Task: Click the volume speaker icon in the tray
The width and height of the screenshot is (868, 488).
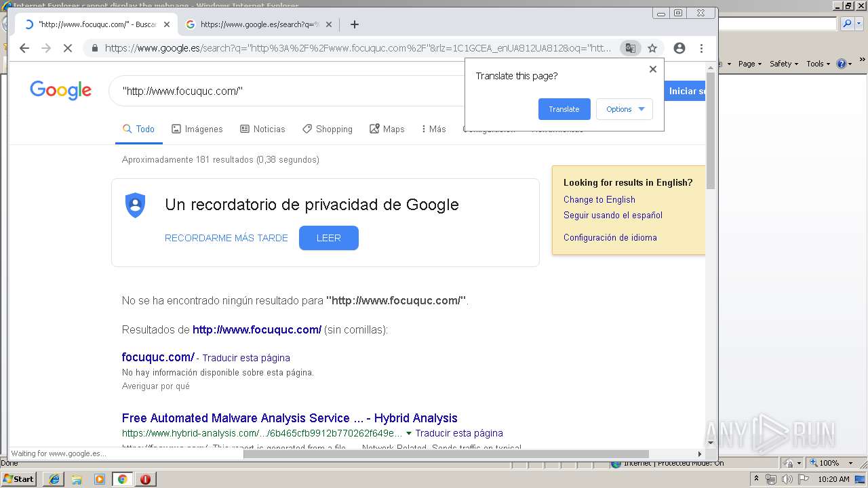Action: [x=787, y=479]
